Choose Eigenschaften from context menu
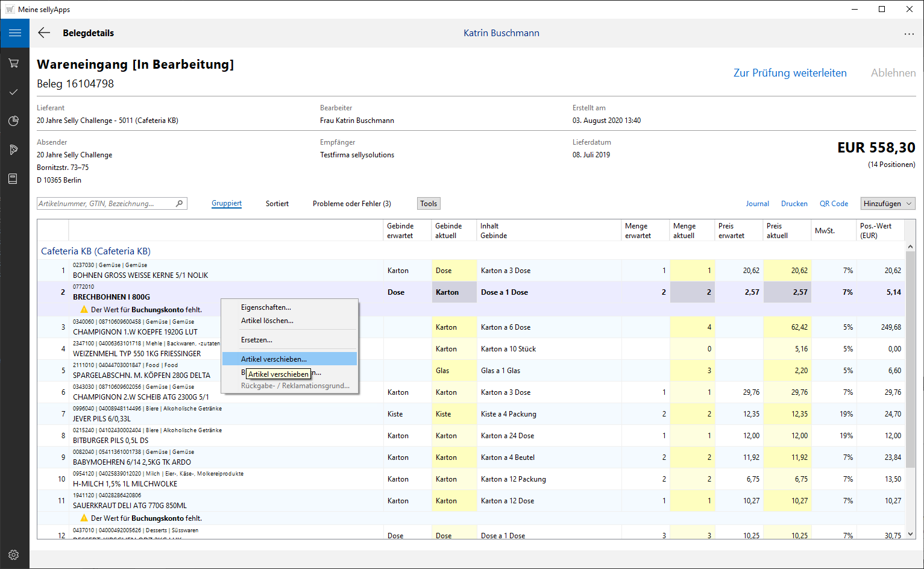The height and width of the screenshot is (569, 924). (x=266, y=307)
